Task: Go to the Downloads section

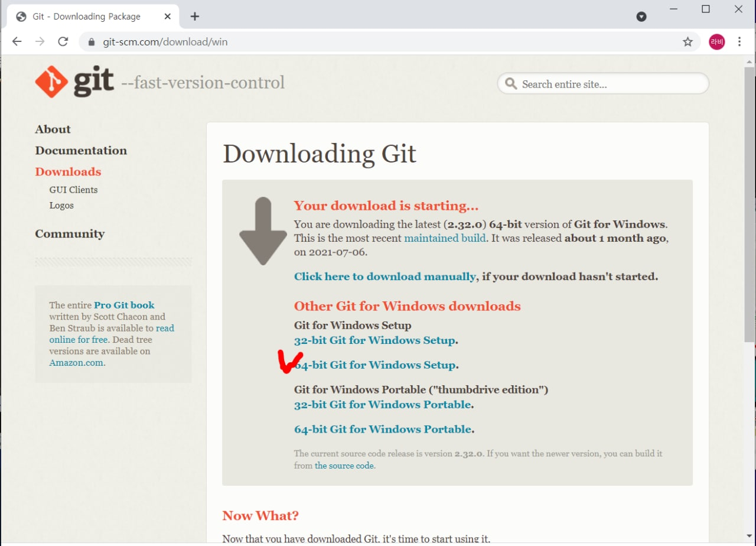Action: point(68,172)
